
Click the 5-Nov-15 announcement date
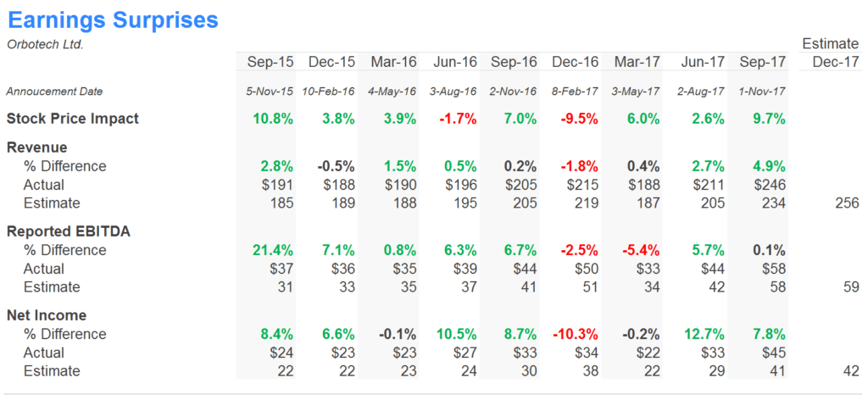(269, 92)
